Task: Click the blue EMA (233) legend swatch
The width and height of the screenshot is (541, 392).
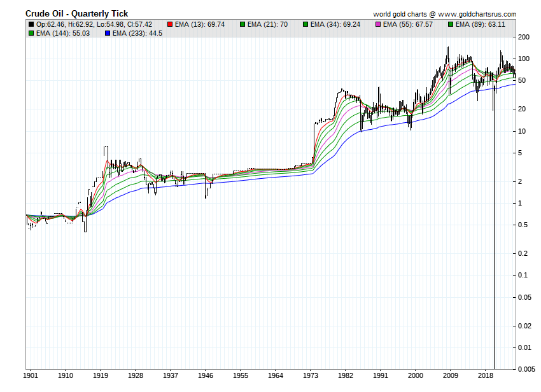Action: [106, 33]
